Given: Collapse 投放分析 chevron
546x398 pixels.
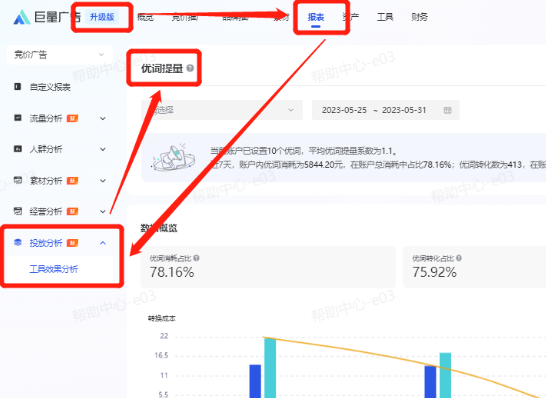Looking at the screenshot, I should 103,243.
